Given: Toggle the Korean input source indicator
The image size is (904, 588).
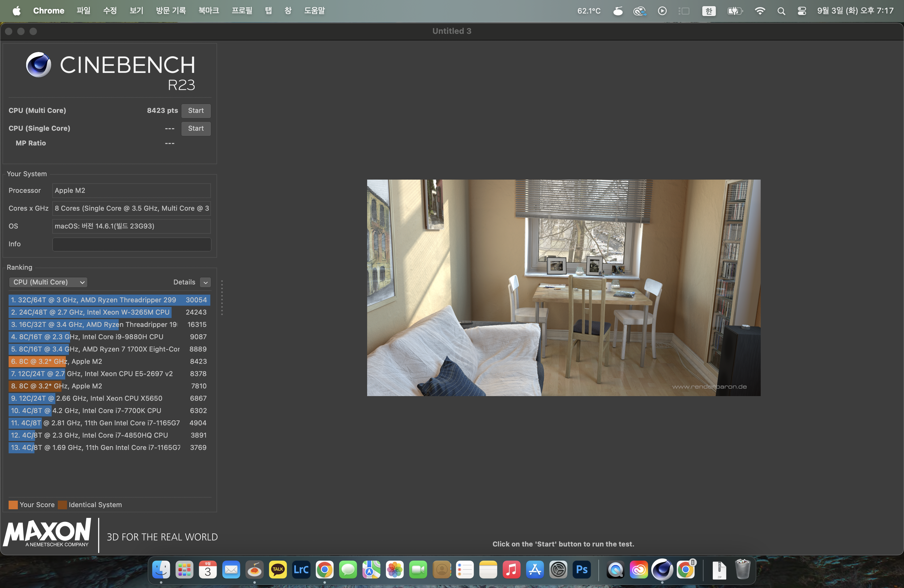Looking at the screenshot, I should [709, 11].
